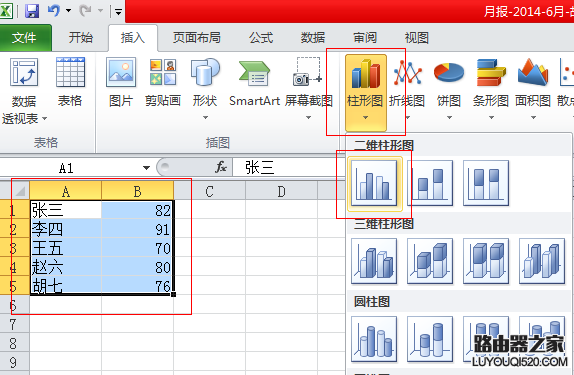The width and height of the screenshot is (574, 375).
Task: Click the 面积图 area chart icon
Action: 533,73
